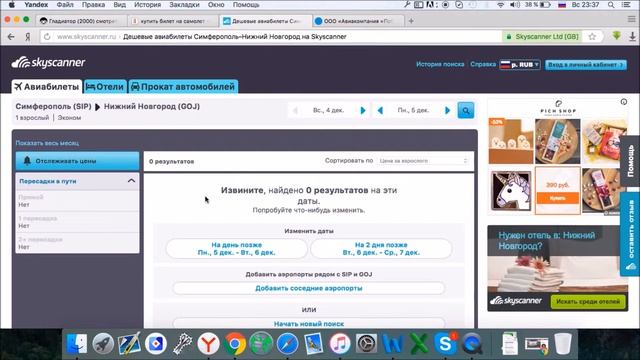Switch to Прокат автомобилей tab

point(183,87)
